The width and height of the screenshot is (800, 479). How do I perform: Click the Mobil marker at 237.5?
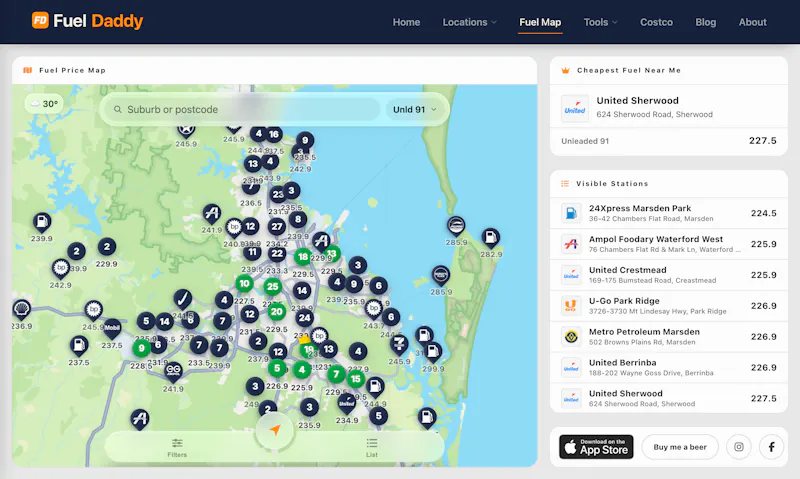tap(112, 329)
